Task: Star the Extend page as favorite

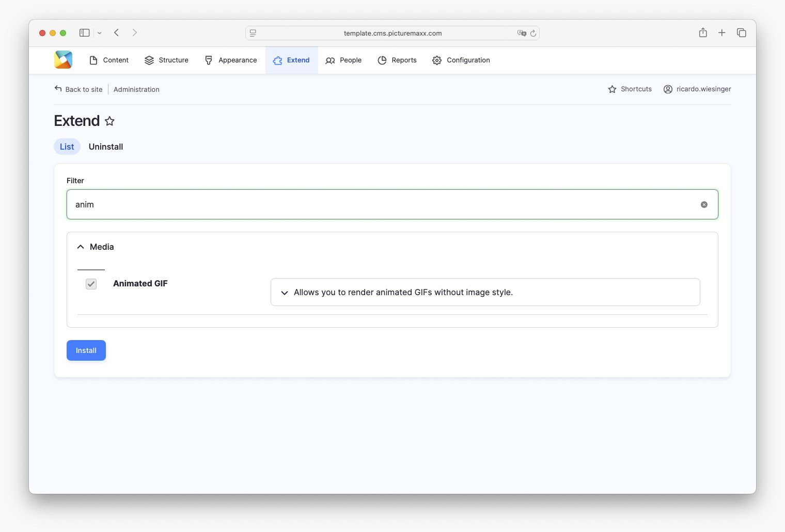Action: tap(109, 121)
